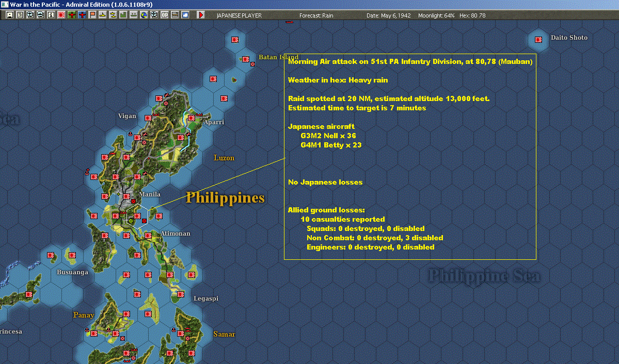This screenshot has height=364, width=619.
Task: Select the Japanese base flag at Aparri
Action: coord(192,118)
